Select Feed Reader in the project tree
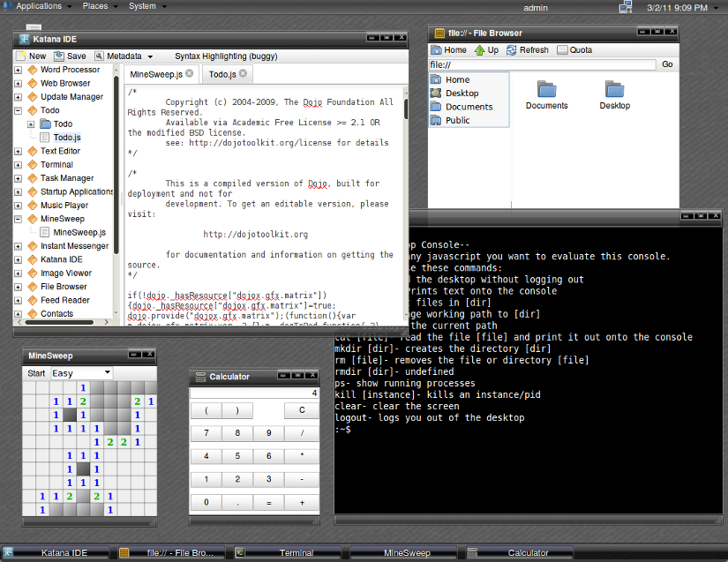The image size is (728, 562). 65,300
